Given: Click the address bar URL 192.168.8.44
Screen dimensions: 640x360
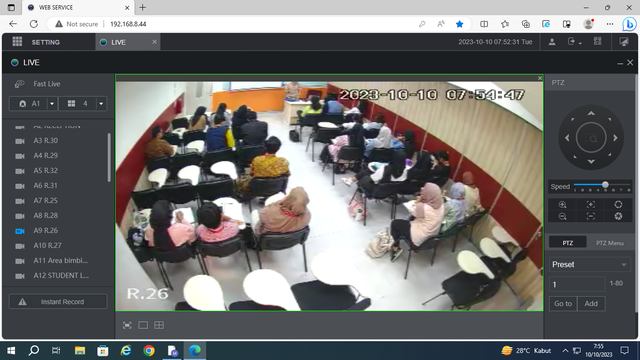Looking at the screenshot, I should [128, 24].
